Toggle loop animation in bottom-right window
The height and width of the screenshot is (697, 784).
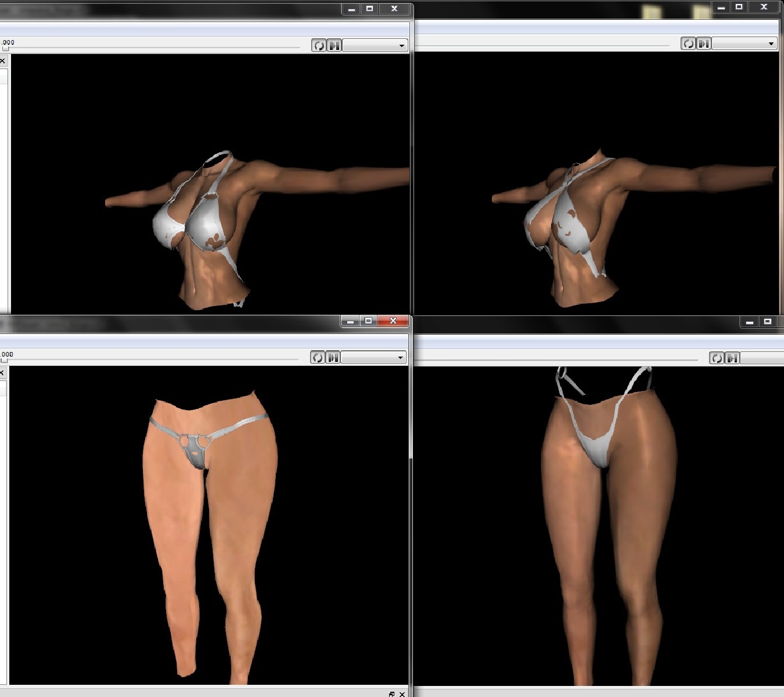(717, 358)
